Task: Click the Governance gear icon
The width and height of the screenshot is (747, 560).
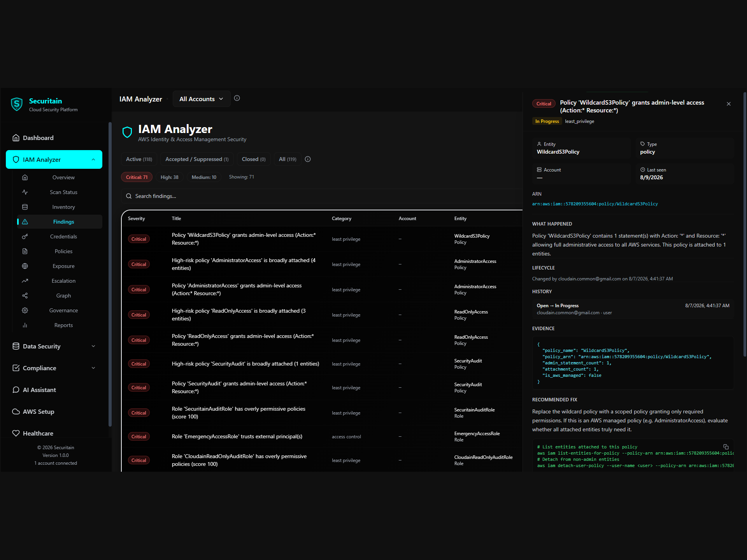Action: point(25,310)
